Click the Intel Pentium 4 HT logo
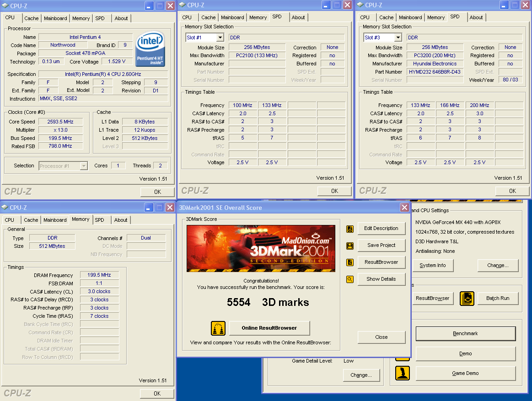This screenshot has width=532, height=401. (150, 49)
